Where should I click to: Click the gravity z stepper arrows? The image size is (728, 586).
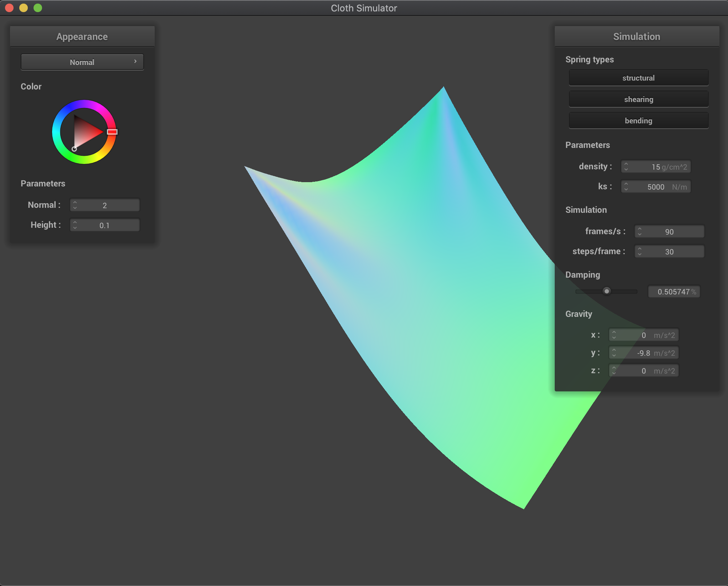[614, 370]
